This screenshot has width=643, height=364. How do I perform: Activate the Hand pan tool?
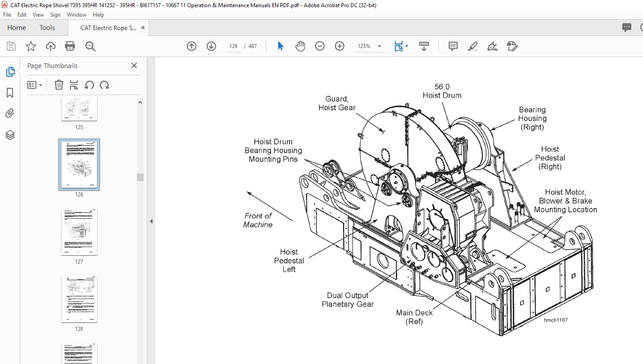[x=300, y=46]
